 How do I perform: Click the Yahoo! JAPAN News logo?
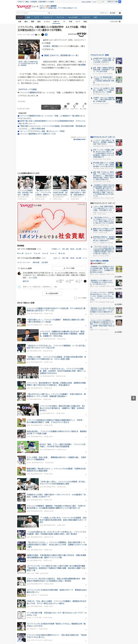pyautogui.click(x=28, y=7)
